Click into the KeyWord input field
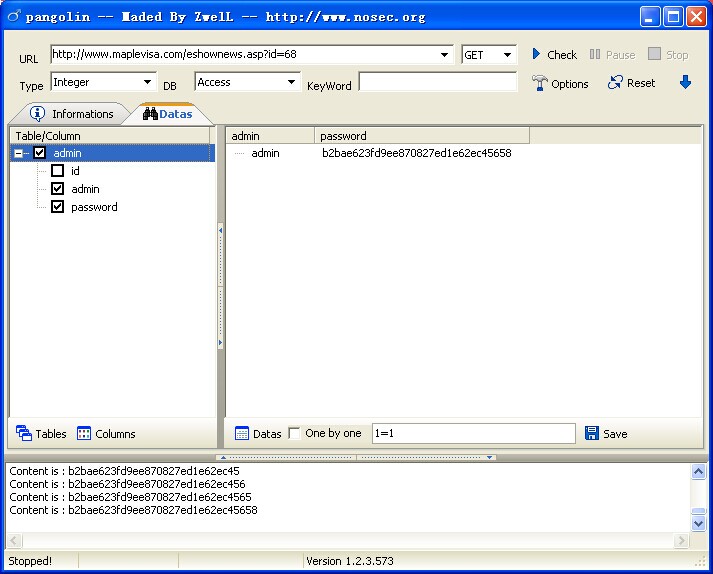713x574 pixels. pos(438,82)
